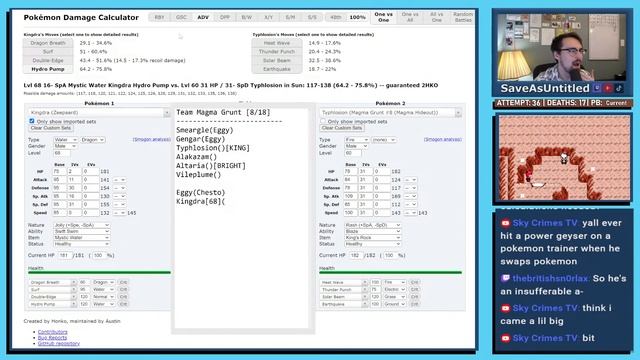Open Kingdra's Nature dropdown
This screenshot has height=360, width=640.
[x=81, y=225]
